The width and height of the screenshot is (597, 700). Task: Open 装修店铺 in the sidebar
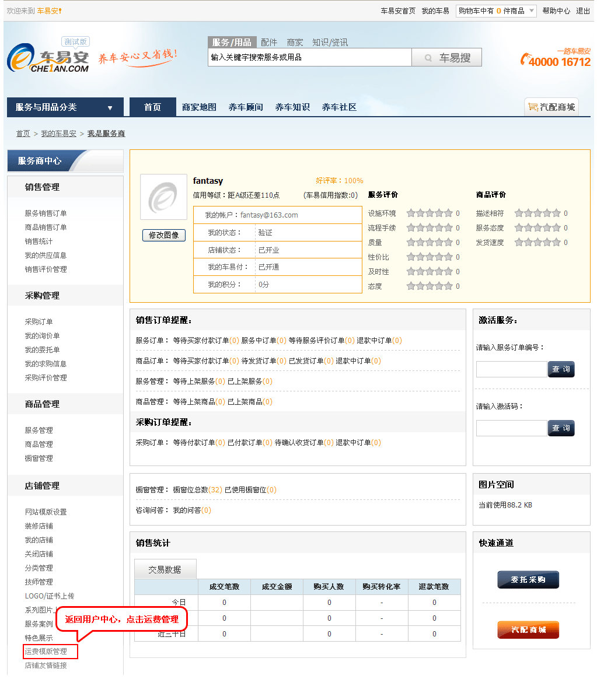coord(39,526)
